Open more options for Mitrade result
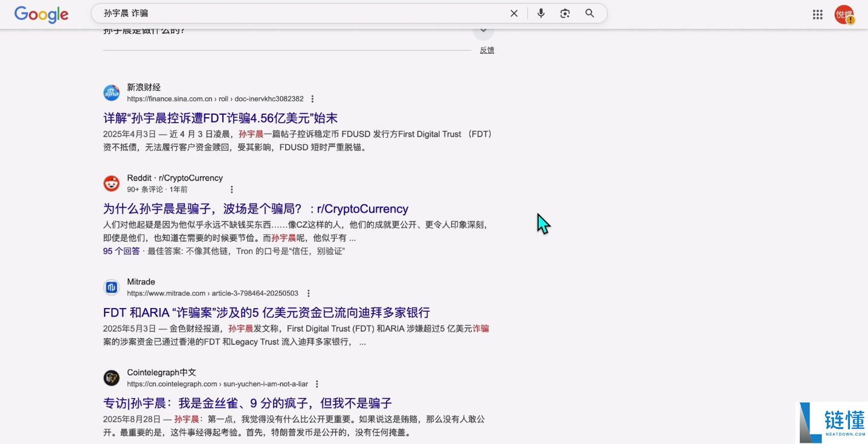 pyautogui.click(x=309, y=294)
